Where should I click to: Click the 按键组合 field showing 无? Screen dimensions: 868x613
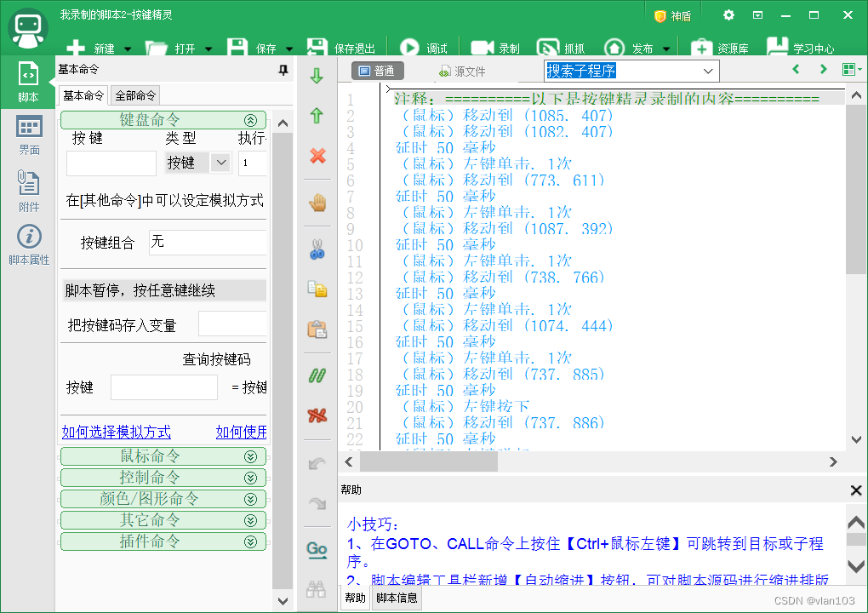click(x=208, y=242)
